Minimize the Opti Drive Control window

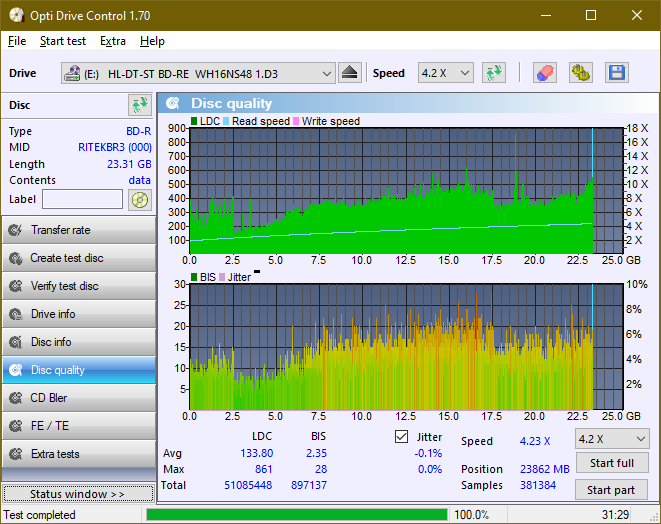click(x=546, y=16)
